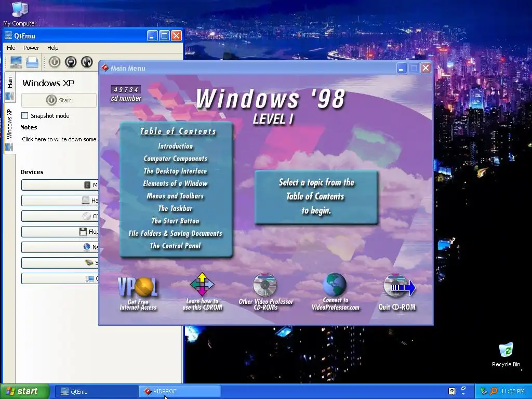This screenshot has height=399, width=532.
Task: Choose the Menus and Toolbars topic
Action: click(x=176, y=196)
